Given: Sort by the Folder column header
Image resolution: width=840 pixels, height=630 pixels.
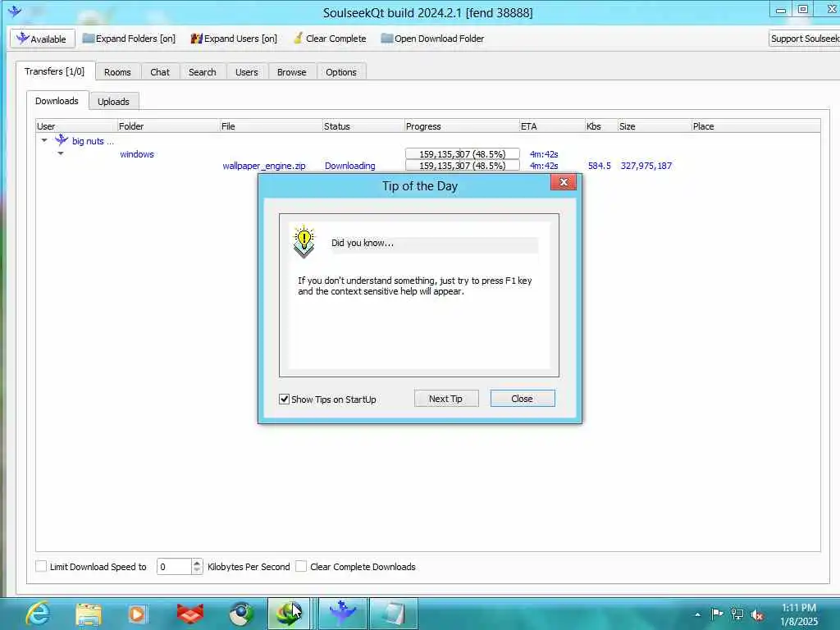Looking at the screenshot, I should tap(168, 126).
